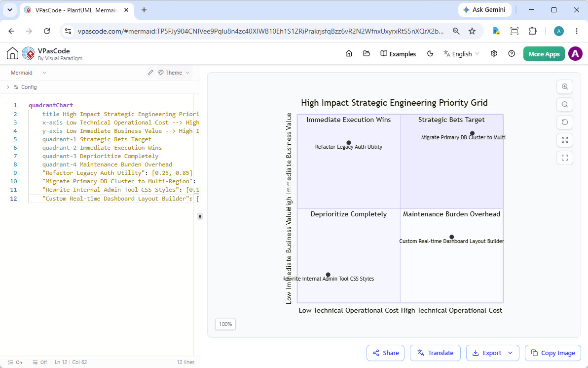Image resolution: width=588 pixels, height=368 pixels.
Task: Open the English language selector
Action: point(461,54)
